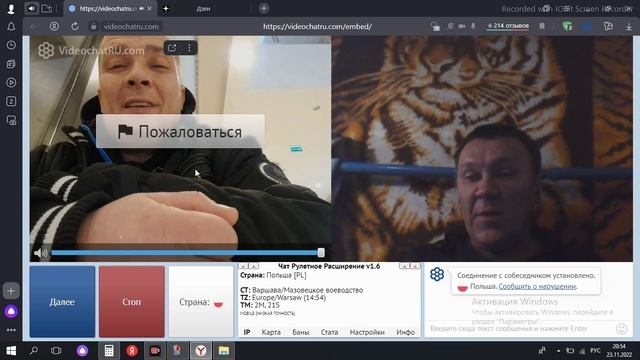Open the Инфо tab

405,332
